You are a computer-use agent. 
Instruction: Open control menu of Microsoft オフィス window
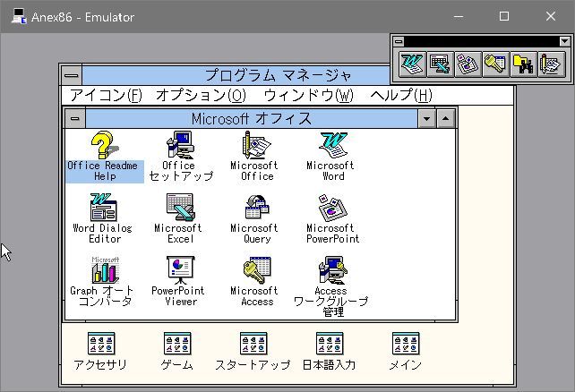coord(75,118)
